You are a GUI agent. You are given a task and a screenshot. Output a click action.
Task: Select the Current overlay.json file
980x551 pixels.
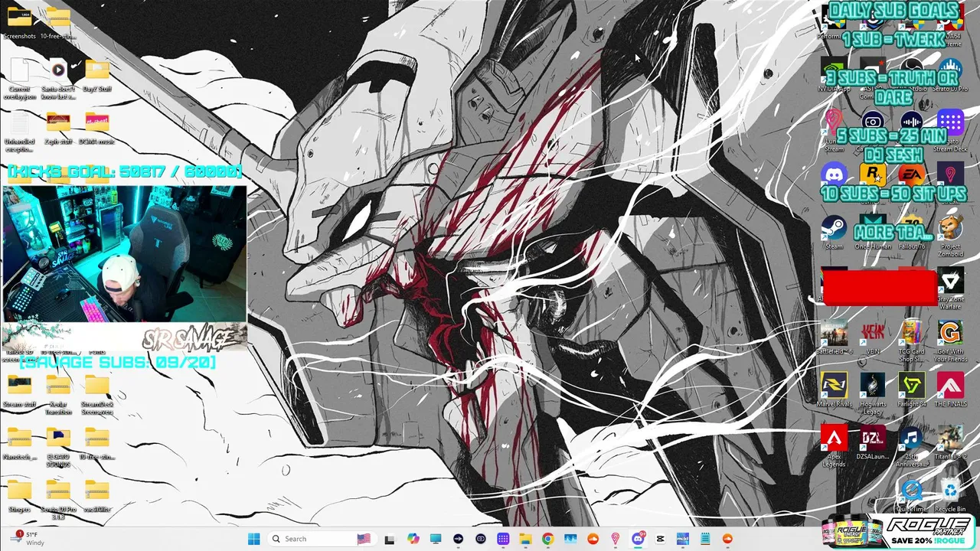[x=19, y=79]
